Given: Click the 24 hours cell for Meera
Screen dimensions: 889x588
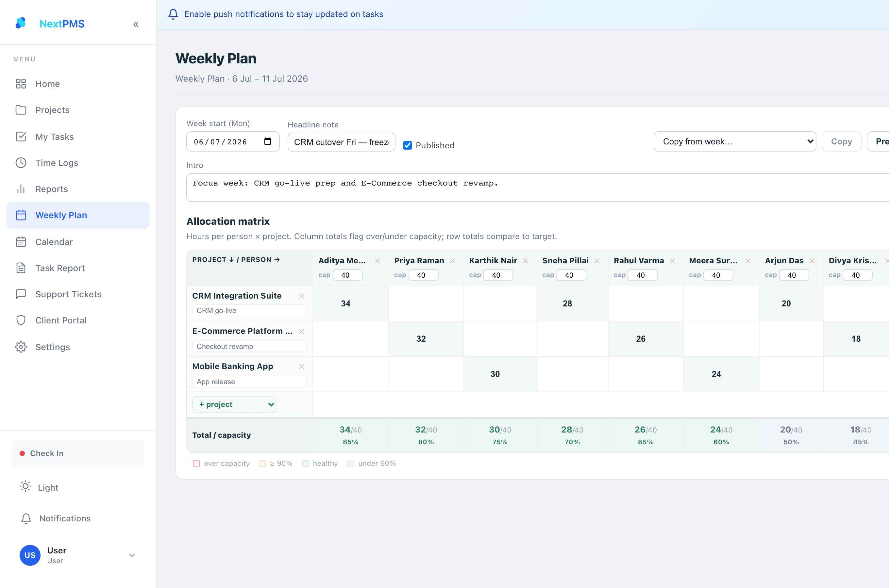Looking at the screenshot, I should (721, 374).
